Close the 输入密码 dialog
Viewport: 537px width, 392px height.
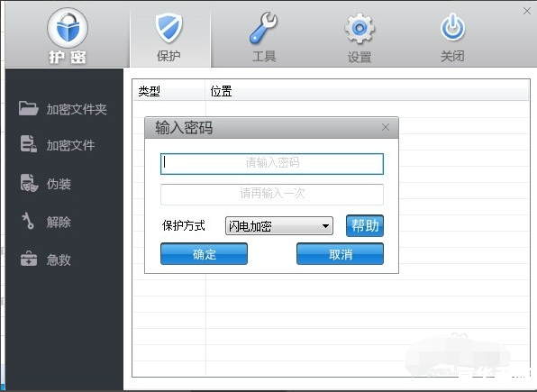tap(386, 127)
